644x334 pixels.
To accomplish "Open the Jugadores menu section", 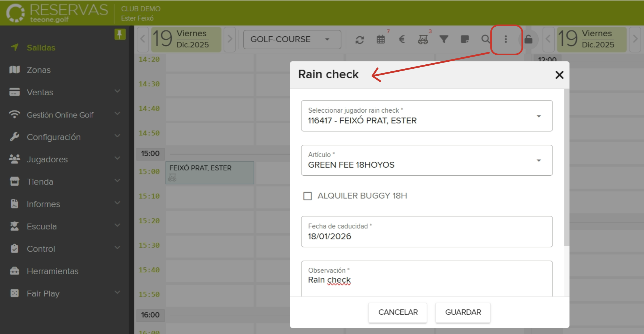I will click(47, 159).
